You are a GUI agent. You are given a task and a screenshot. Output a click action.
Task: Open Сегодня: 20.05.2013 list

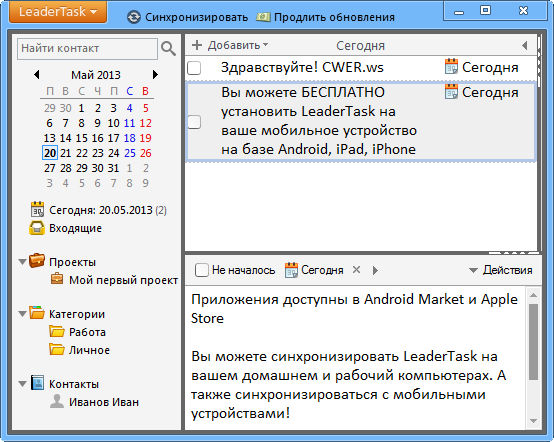click(x=107, y=210)
